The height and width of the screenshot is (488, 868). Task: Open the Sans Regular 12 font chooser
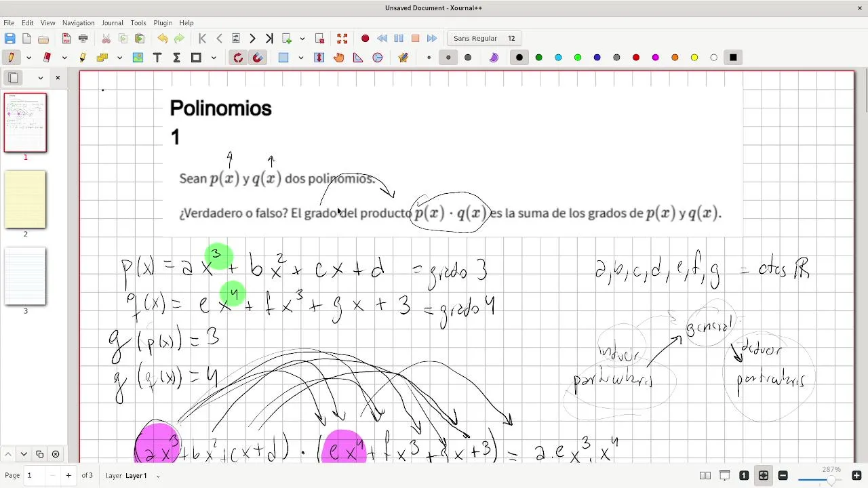click(484, 39)
